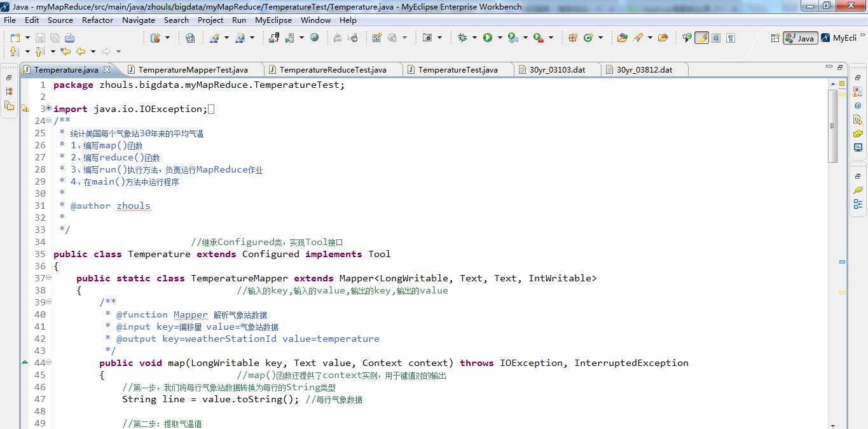
Task: Collapse the map method at line 44
Action: click(x=48, y=362)
